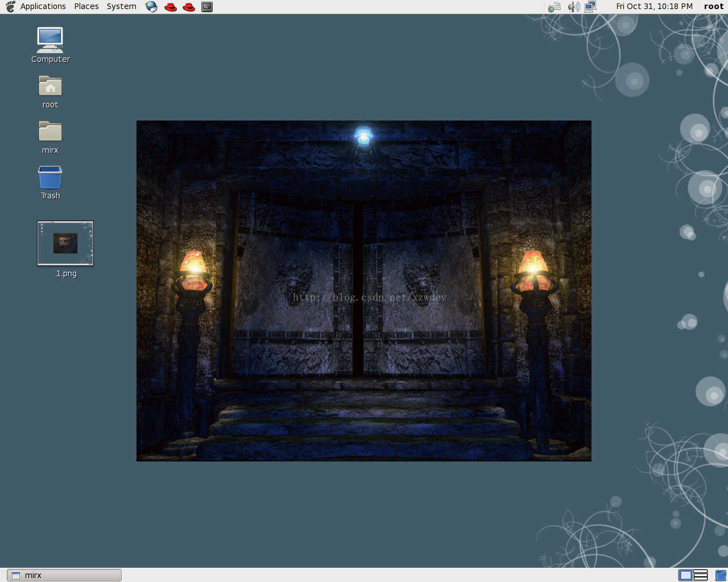Click the keyboard input method tray icon
Image resolution: width=728 pixels, height=582 pixels.
555,7
